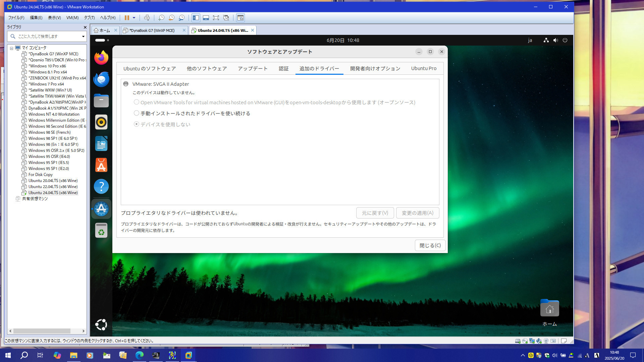Viewport: 644px width, 362px height.
Task: Click the VMware hard disk status icon
Action: (518, 341)
